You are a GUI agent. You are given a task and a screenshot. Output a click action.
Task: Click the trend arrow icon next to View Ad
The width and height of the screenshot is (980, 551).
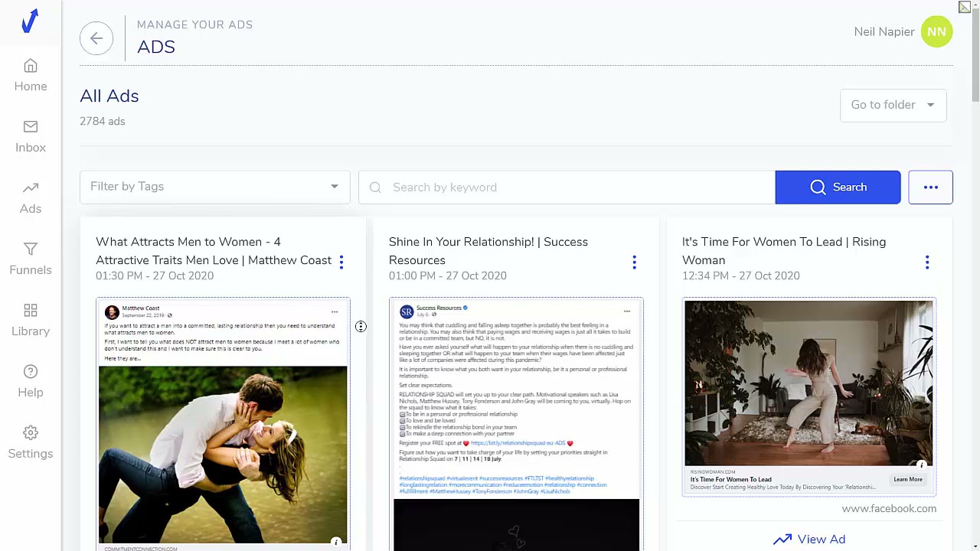click(782, 540)
